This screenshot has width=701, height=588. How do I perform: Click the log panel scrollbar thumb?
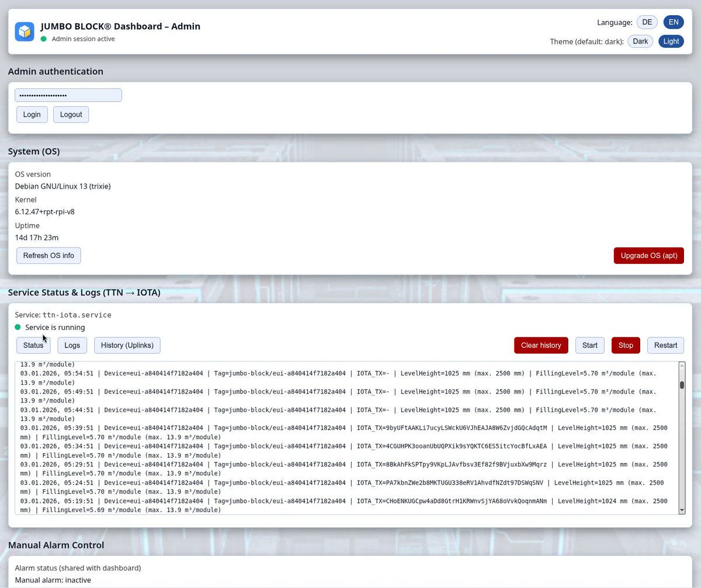pyautogui.click(x=682, y=385)
